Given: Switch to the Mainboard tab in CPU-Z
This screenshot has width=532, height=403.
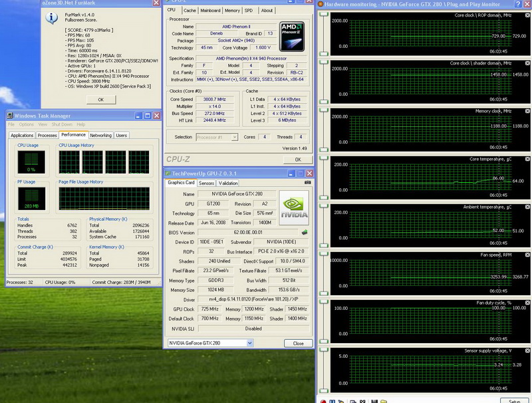Looking at the screenshot, I should click(x=210, y=11).
